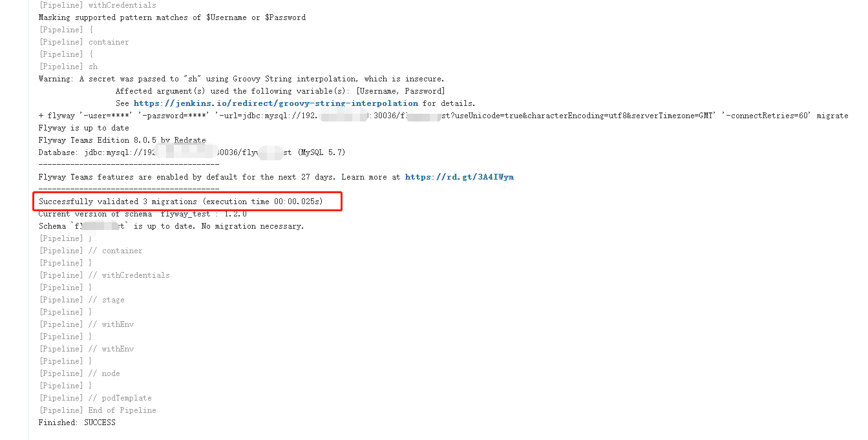Click the 'Current version of schema' line
The image size is (868, 440).
[x=143, y=214]
